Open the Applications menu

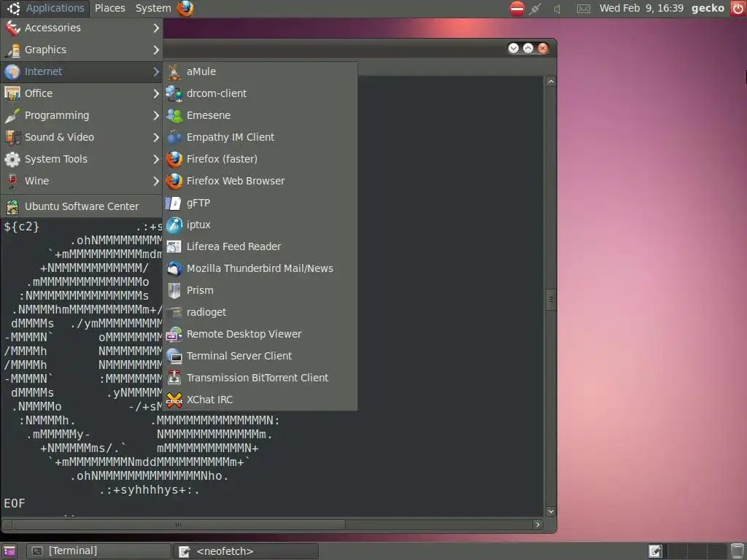46,8
